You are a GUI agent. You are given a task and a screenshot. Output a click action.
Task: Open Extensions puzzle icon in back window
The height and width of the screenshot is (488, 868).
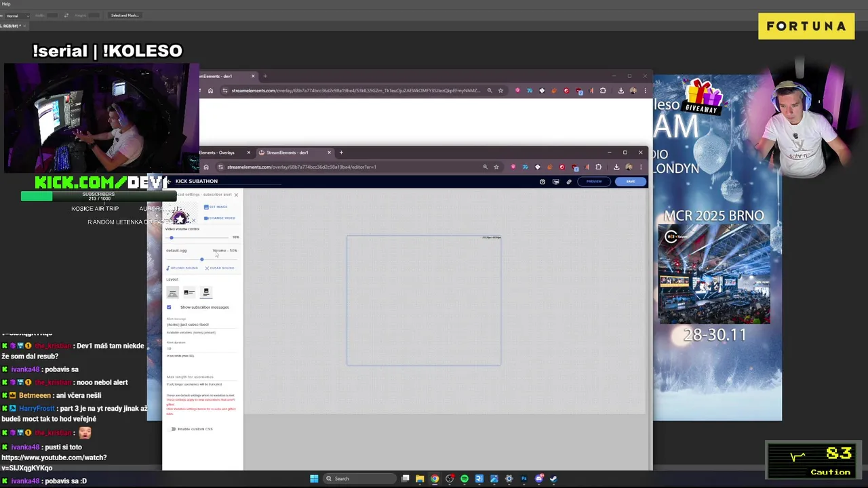pos(602,91)
